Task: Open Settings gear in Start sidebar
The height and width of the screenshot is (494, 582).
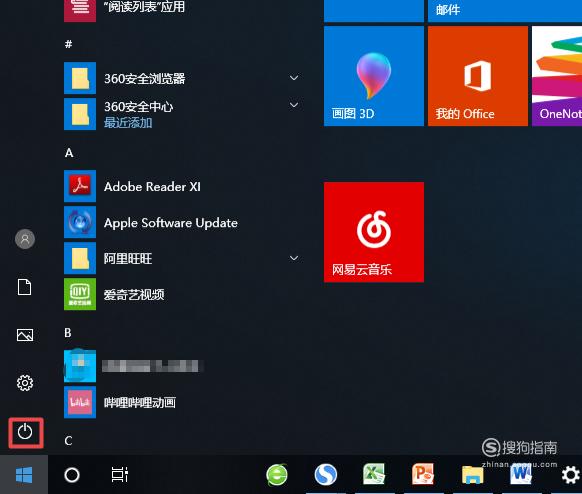Action: click(25, 383)
